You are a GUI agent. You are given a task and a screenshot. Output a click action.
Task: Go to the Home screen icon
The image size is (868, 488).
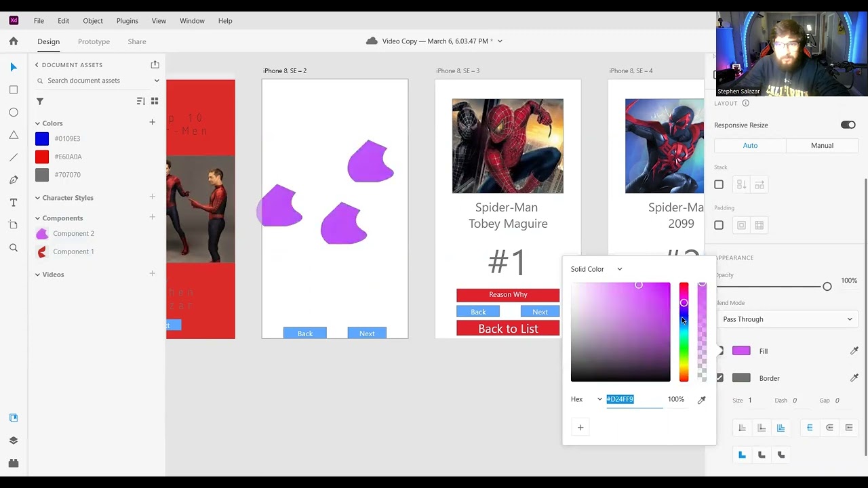(14, 41)
